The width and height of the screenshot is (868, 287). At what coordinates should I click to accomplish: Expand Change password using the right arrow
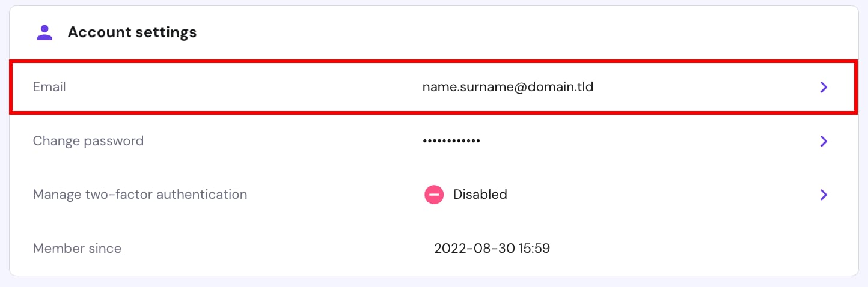[824, 141]
